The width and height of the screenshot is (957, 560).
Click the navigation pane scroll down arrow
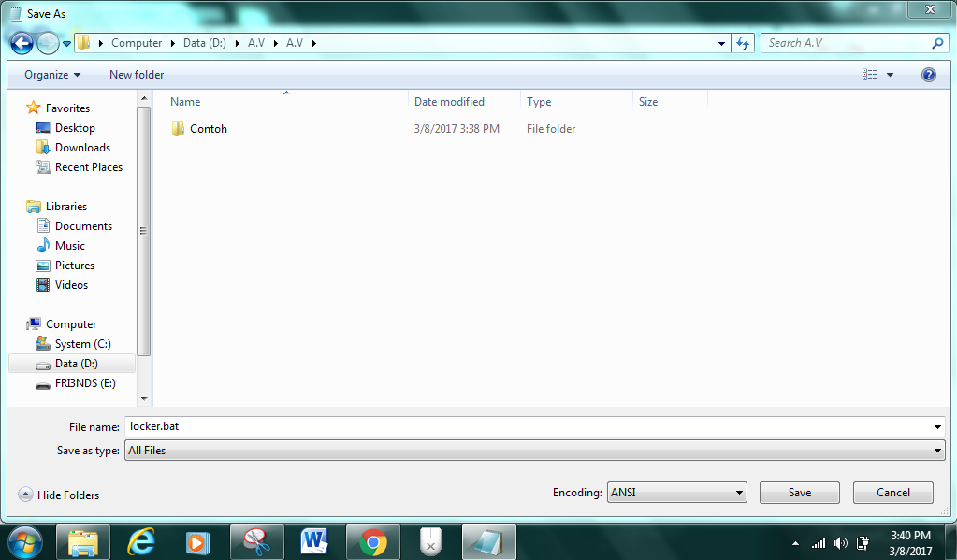pos(144,399)
